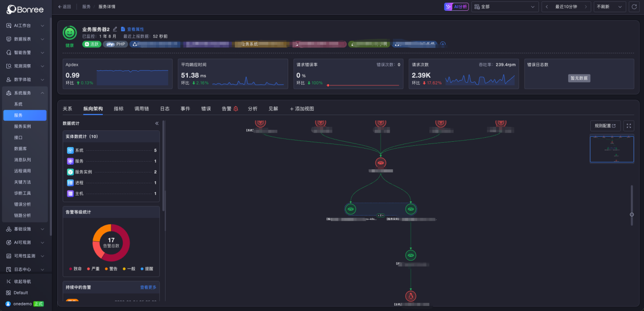Open the 不刷新 refresh dropdown
This screenshot has height=311, width=644.
[x=610, y=7]
